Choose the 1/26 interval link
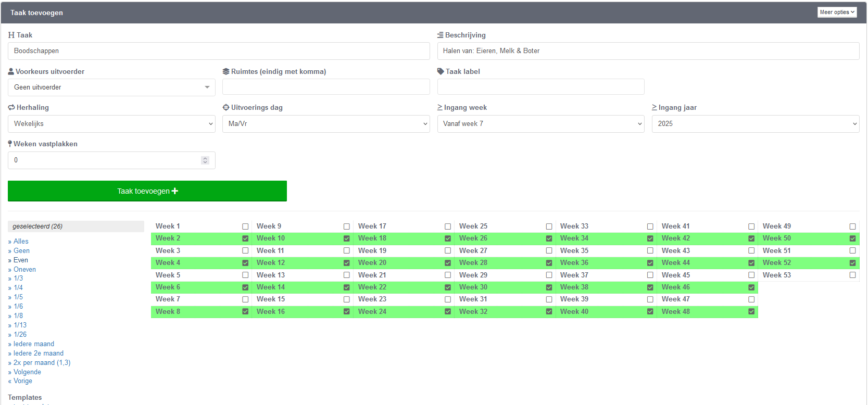Screen dimensions: 868x405 click(x=20, y=334)
